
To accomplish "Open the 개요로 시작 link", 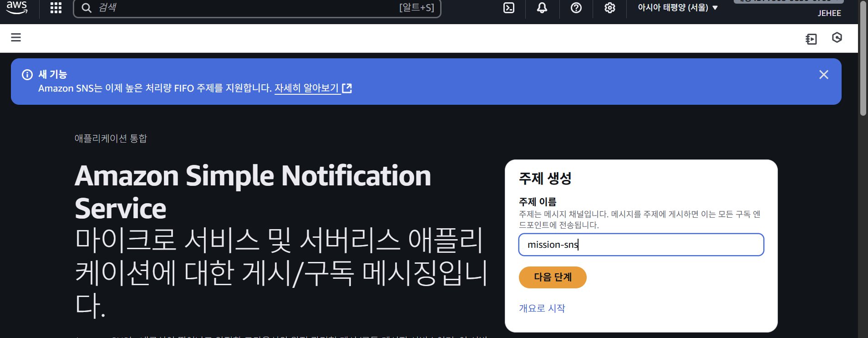I will click(x=542, y=308).
